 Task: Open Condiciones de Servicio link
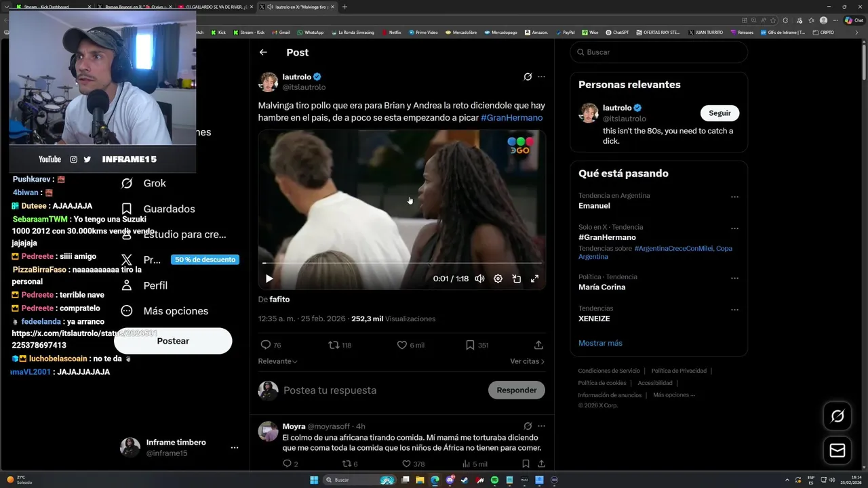tap(609, 371)
